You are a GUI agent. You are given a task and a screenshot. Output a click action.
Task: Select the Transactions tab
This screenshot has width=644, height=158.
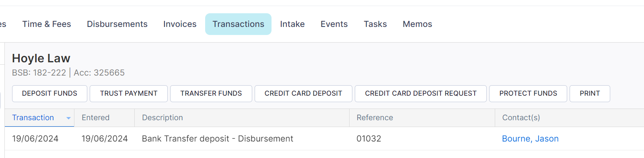click(x=238, y=24)
